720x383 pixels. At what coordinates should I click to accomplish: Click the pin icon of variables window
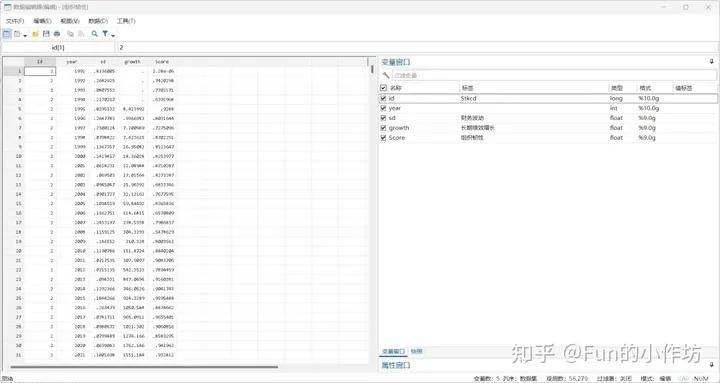[x=712, y=62]
